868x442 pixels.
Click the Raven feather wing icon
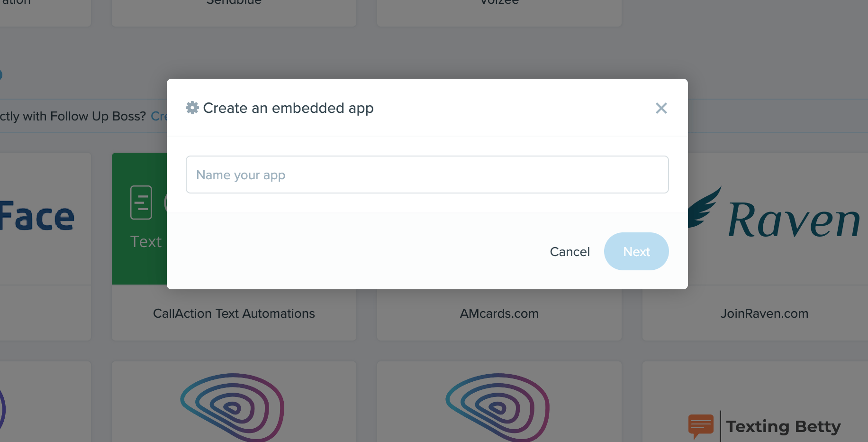pyautogui.click(x=705, y=208)
